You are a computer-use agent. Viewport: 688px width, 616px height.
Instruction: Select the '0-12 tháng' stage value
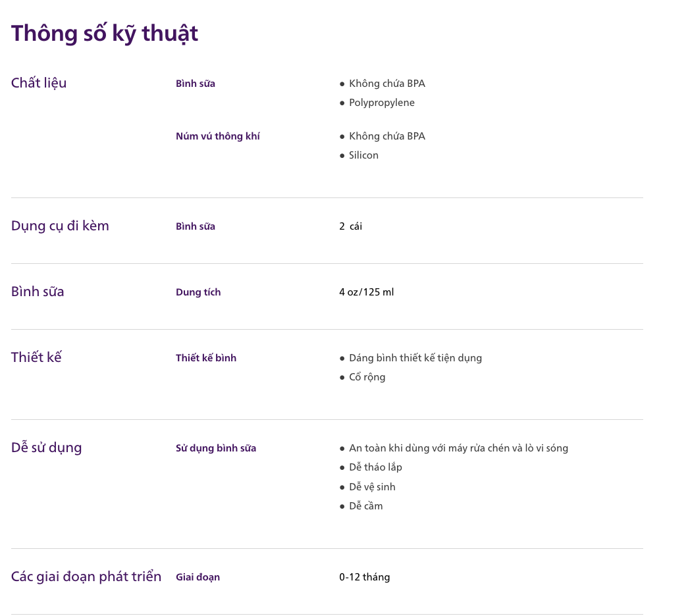pos(364,577)
